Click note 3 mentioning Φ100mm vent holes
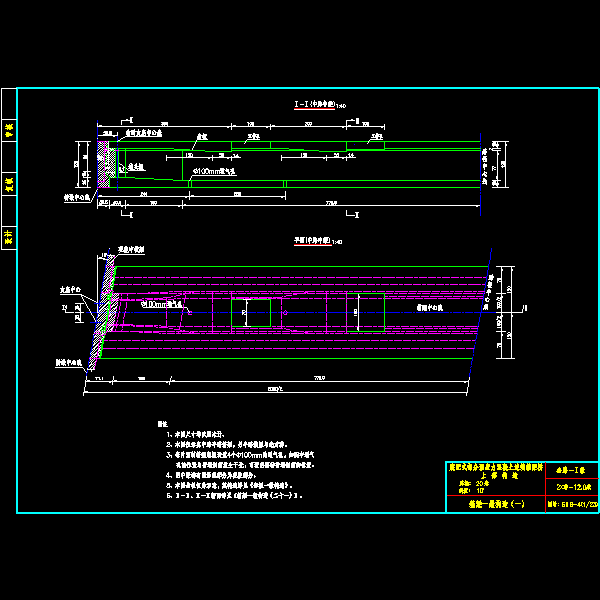The image size is (600, 600). [x=240, y=460]
